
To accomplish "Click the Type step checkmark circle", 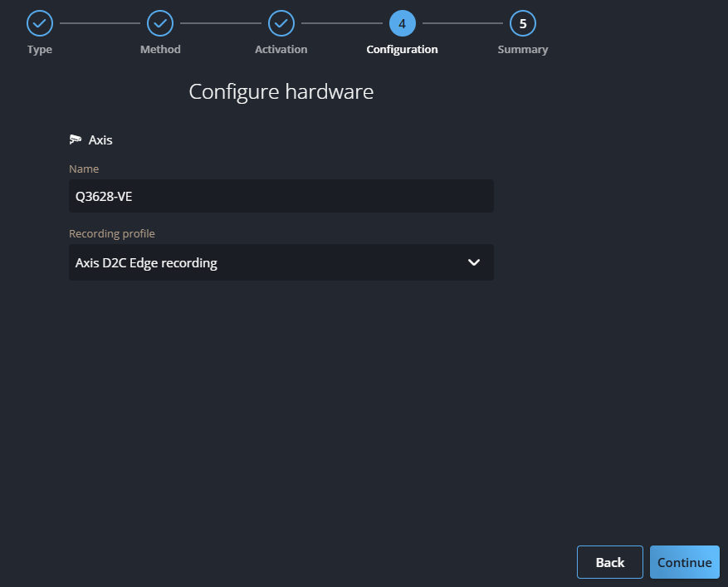I will 40,23.
